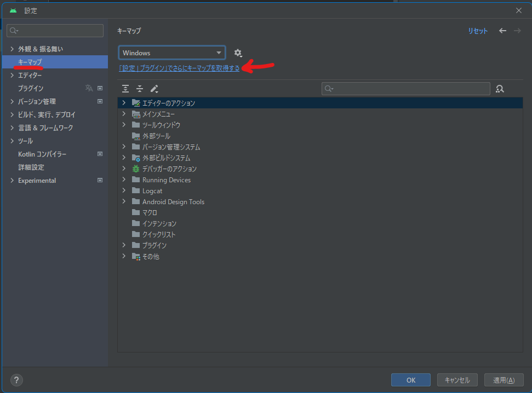Click the project icon beside バージョン管理
The image size is (532, 393).
[100, 101]
